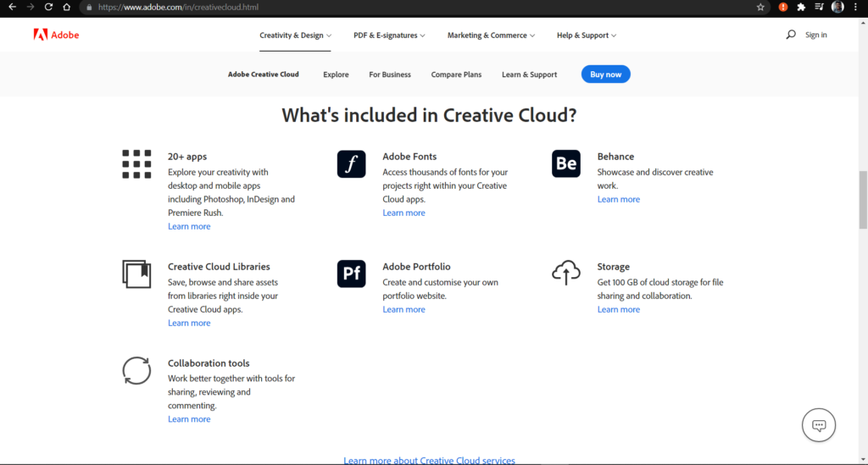Click the site lock icon in address bar
868x465 pixels.
coord(89,7)
